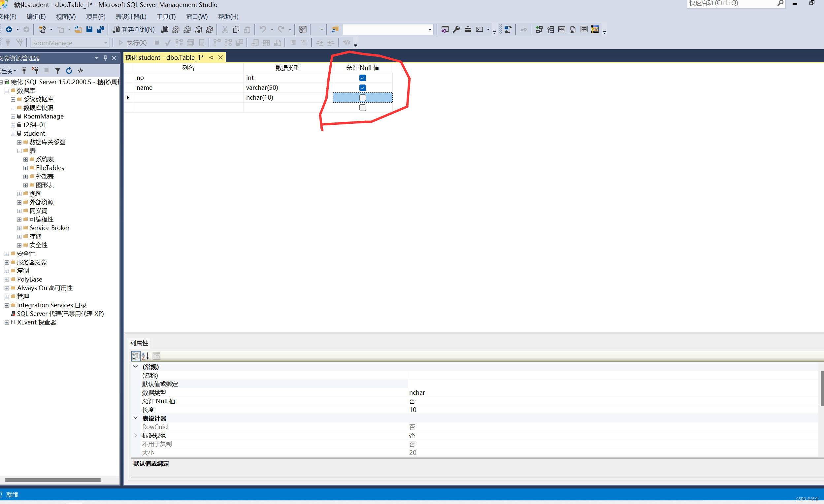Check Allow Null for the nchar(10) row
The width and height of the screenshot is (824, 504).
(x=363, y=97)
